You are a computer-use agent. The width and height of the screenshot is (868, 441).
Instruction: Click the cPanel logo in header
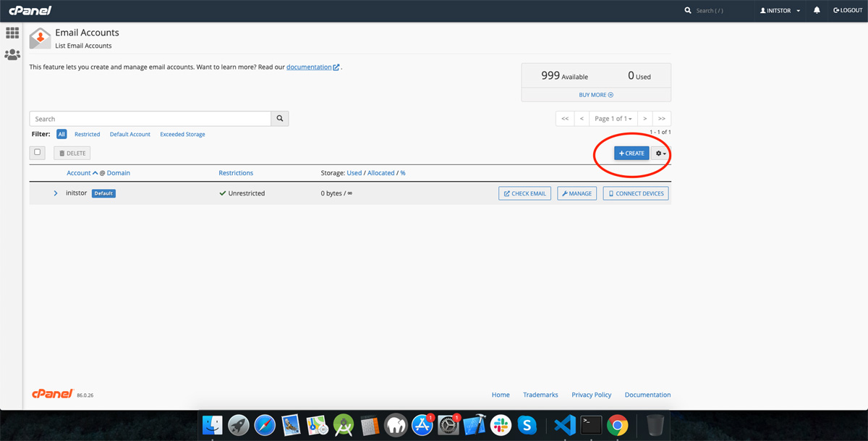pyautogui.click(x=30, y=11)
